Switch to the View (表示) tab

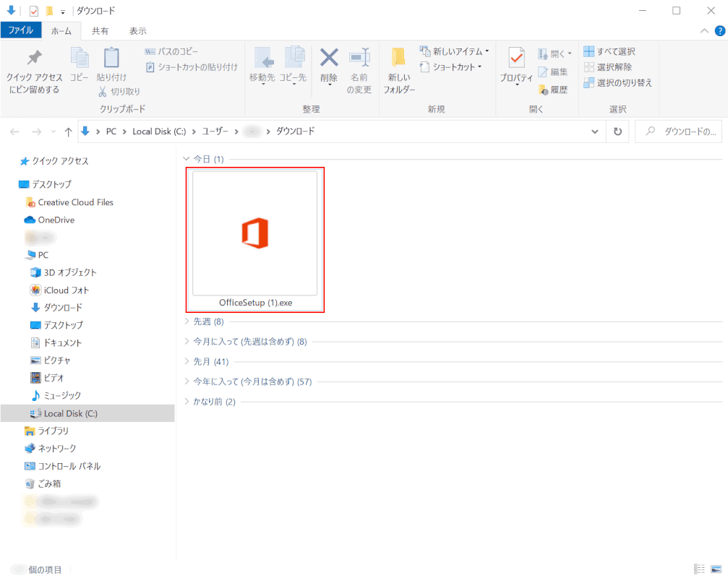(x=138, y=31)
